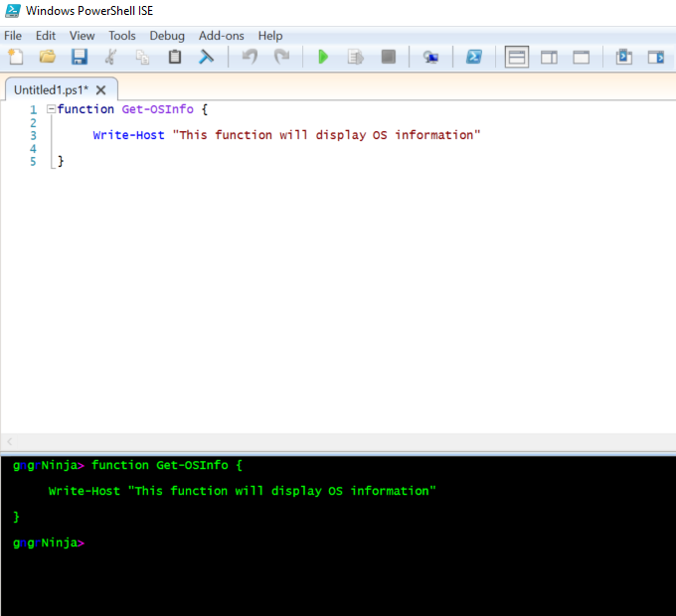Select the Untitled1.ps1 script tab
676x616 pixels.
click(51, 89)
